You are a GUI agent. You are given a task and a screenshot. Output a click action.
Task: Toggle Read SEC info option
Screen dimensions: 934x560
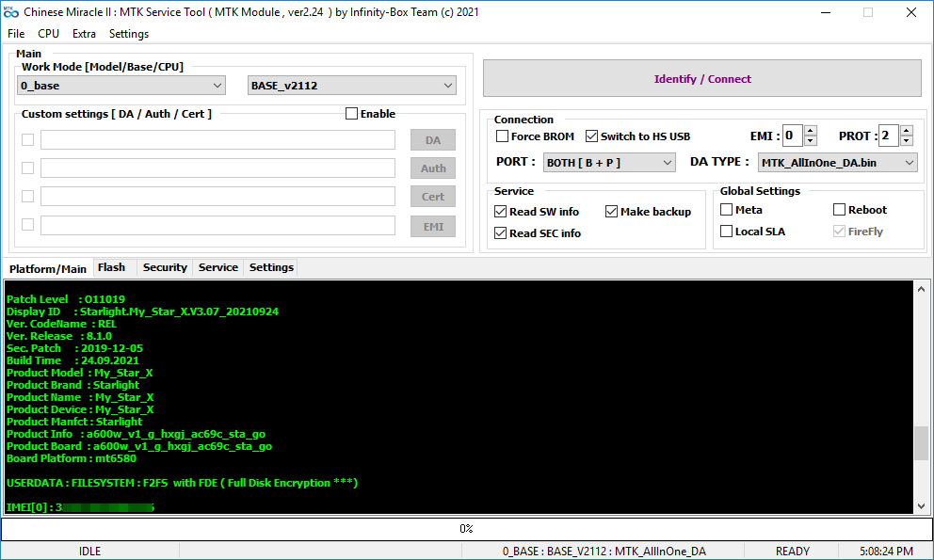(x=501, y=233)
